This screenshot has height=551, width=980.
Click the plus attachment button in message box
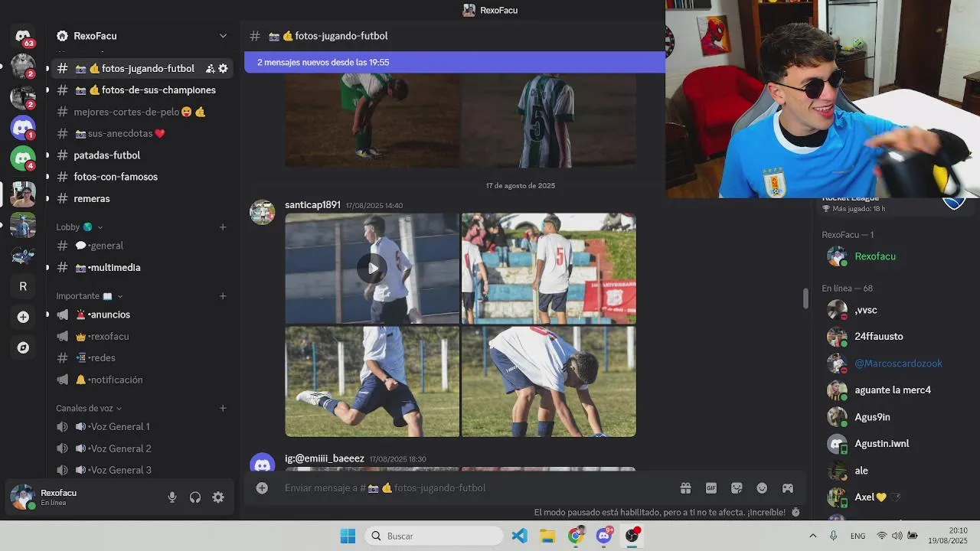tap(262, 487)
